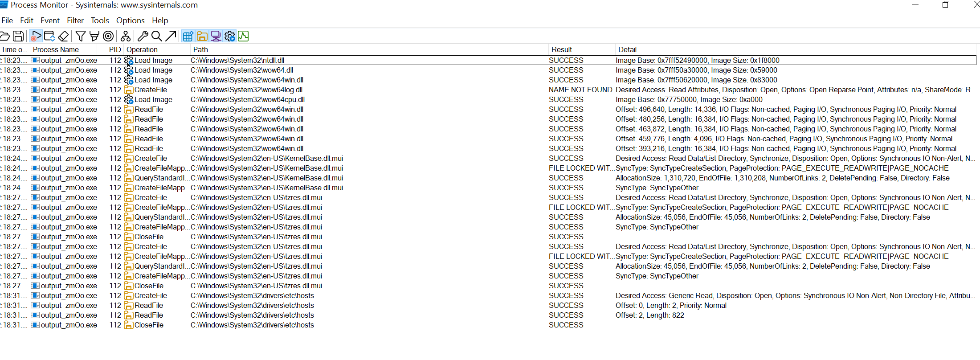Open the Help menu

tap(160, 20)
